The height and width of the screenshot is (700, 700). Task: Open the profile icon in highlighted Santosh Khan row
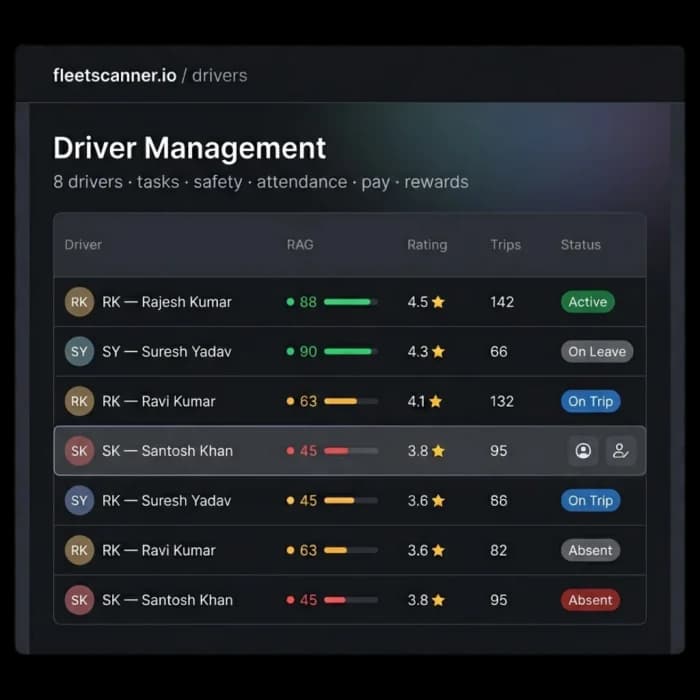click(583, 450)
